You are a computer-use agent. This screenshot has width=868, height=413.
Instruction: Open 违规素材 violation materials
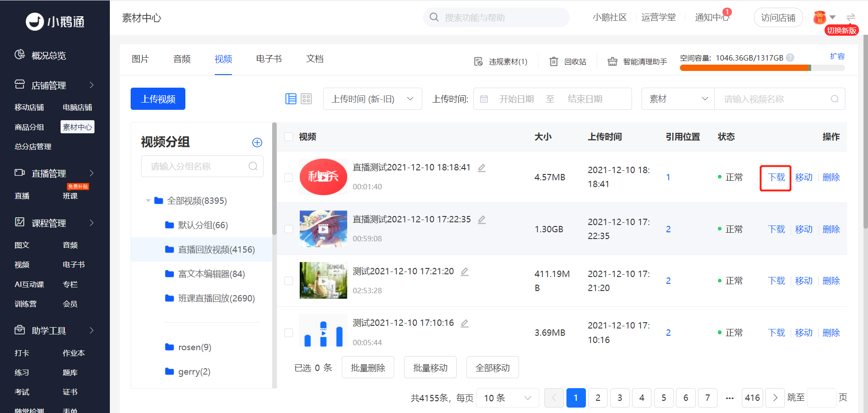tap(500, 61)
